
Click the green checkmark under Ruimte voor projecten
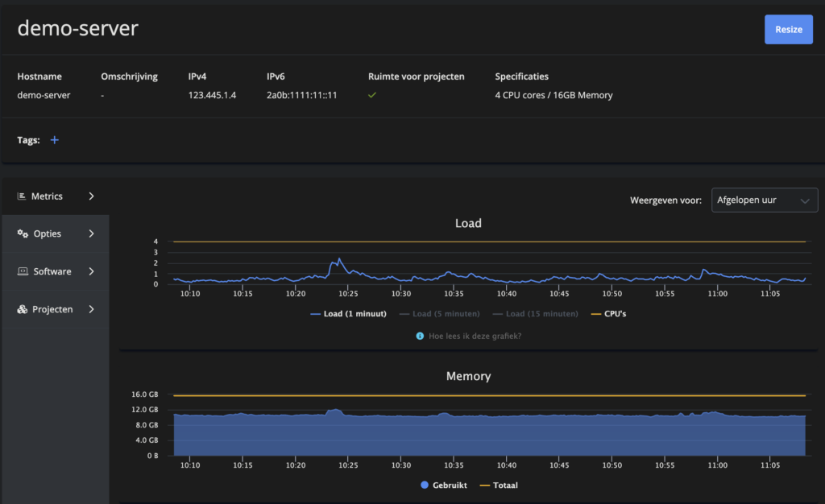pos(372,95)
